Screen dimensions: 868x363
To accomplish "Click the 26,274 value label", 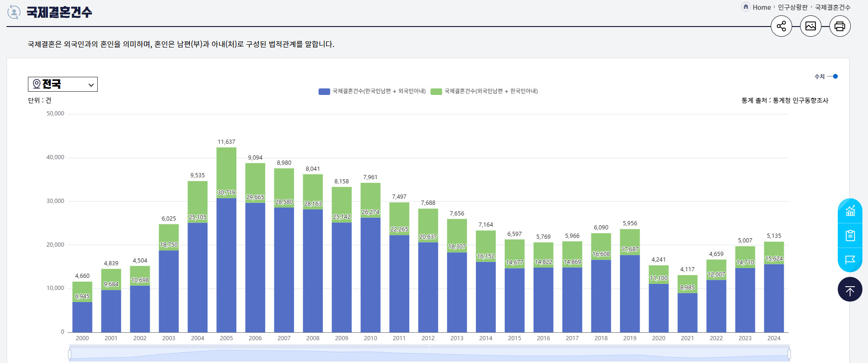I will (x=371, y=212).
